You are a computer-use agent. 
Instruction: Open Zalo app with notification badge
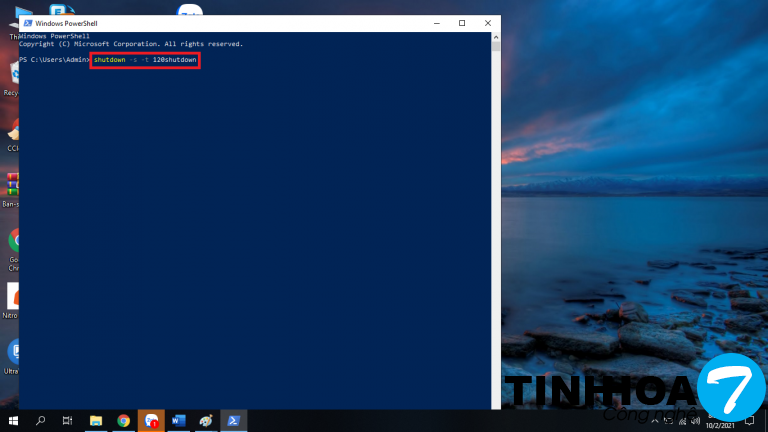pyautogui.click(x=151, y=421)
